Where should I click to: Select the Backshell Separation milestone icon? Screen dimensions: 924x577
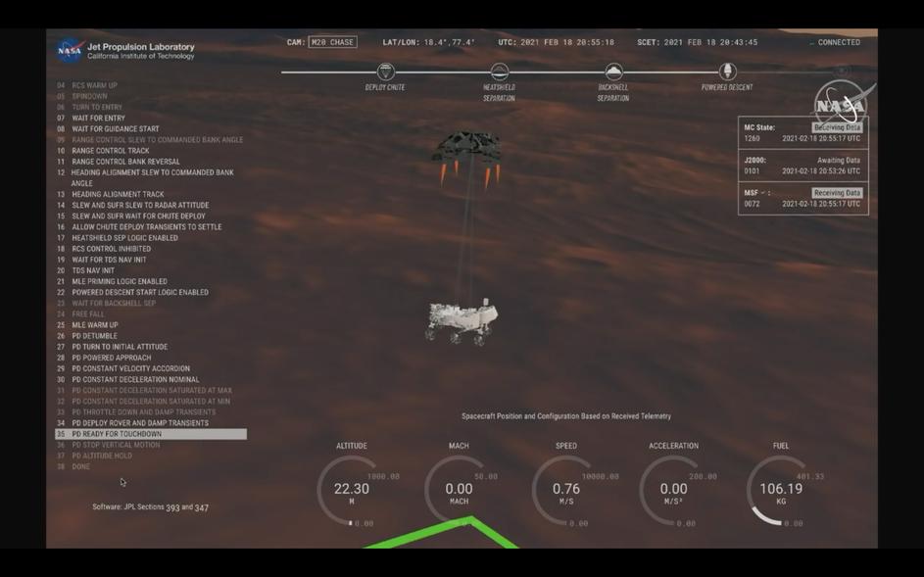[613, 72]
